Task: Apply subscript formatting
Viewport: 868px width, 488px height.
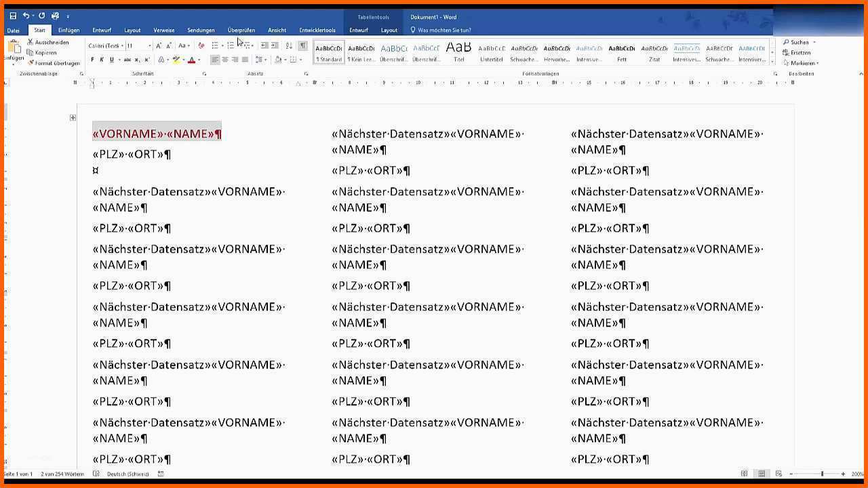Action: coord(138,60)
